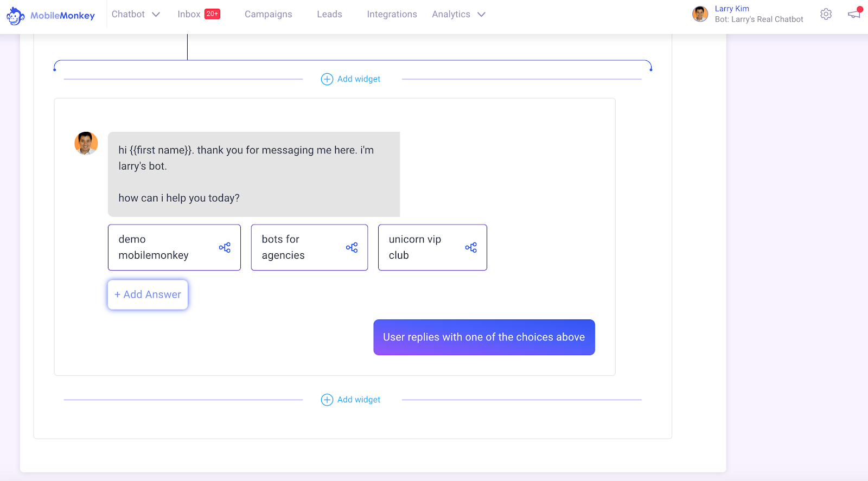Go to the Campaigns tab
Image resolution: width=868 pixels, height=481 pixels.
pyautogui.click(x=269, y=14)
